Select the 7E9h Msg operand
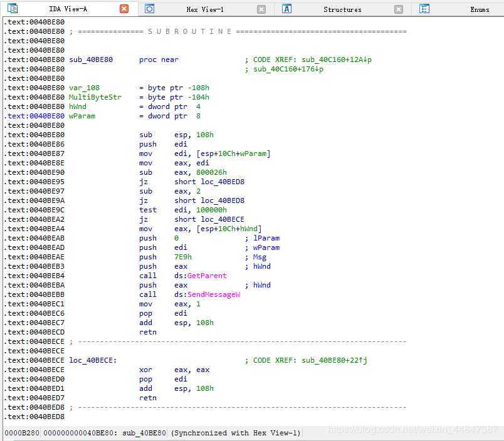Image resolution: width=504 pixels, height=441 pixels. point(183,257)
